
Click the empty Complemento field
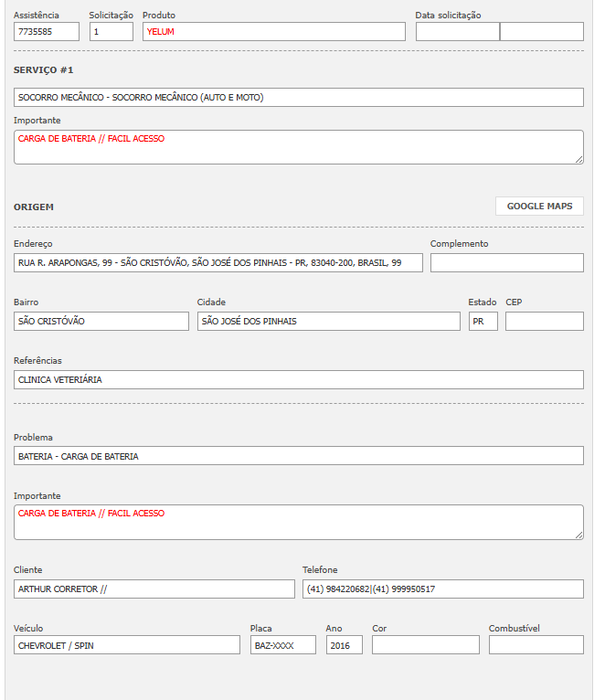pos(506,263)
